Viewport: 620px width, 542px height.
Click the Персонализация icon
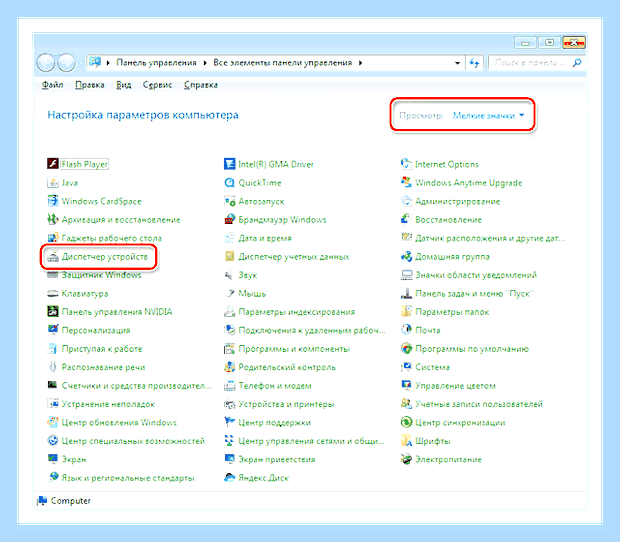pos(53,330)
